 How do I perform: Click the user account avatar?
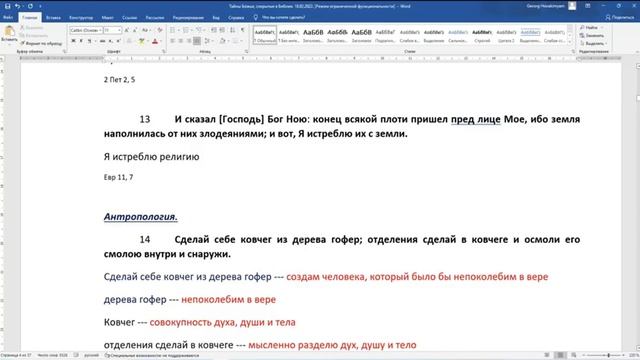(572, 6)
